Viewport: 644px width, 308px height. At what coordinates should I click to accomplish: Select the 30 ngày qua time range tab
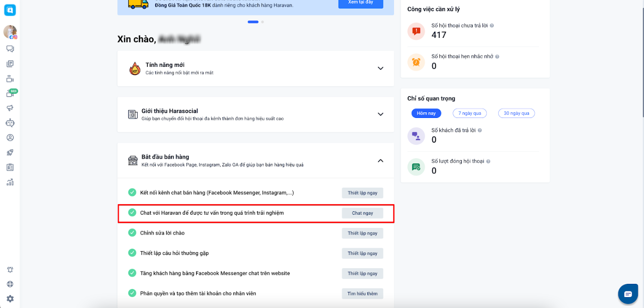click(516, 113)
